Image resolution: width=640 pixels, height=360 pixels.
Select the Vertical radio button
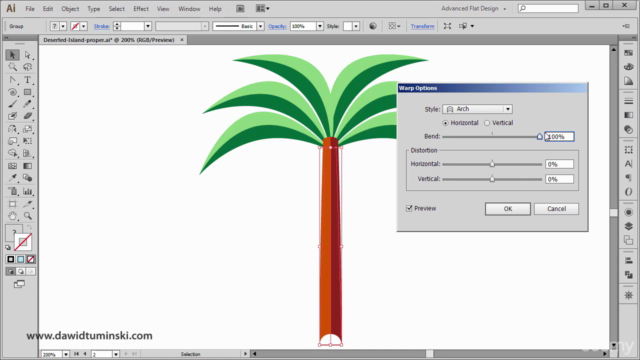pos(487,123)
